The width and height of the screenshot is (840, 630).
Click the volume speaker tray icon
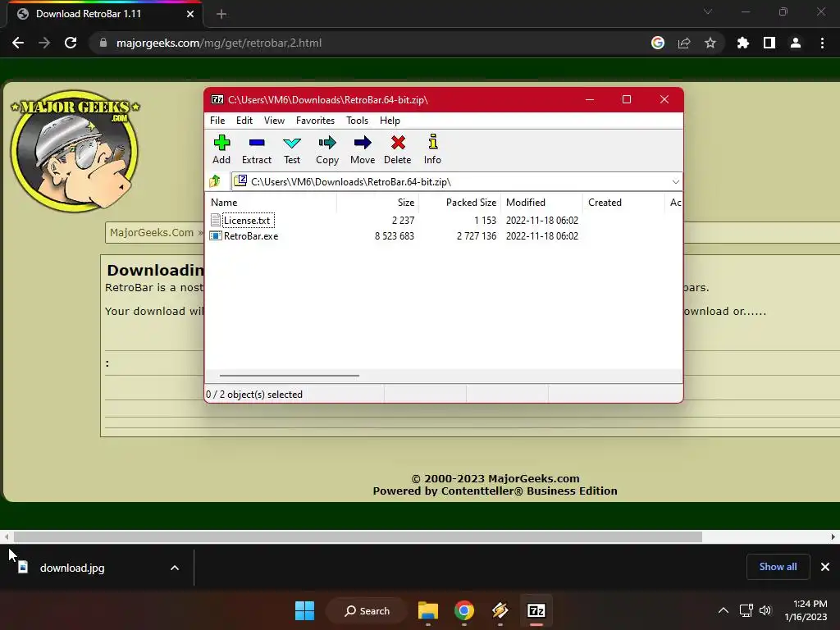[765, 610]
